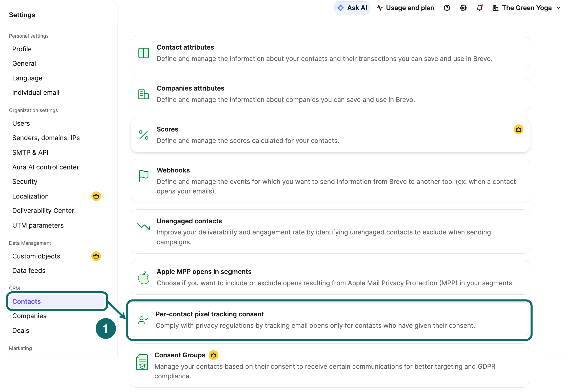
Task: Open the Profile settings page
Action: coord(22,49)
